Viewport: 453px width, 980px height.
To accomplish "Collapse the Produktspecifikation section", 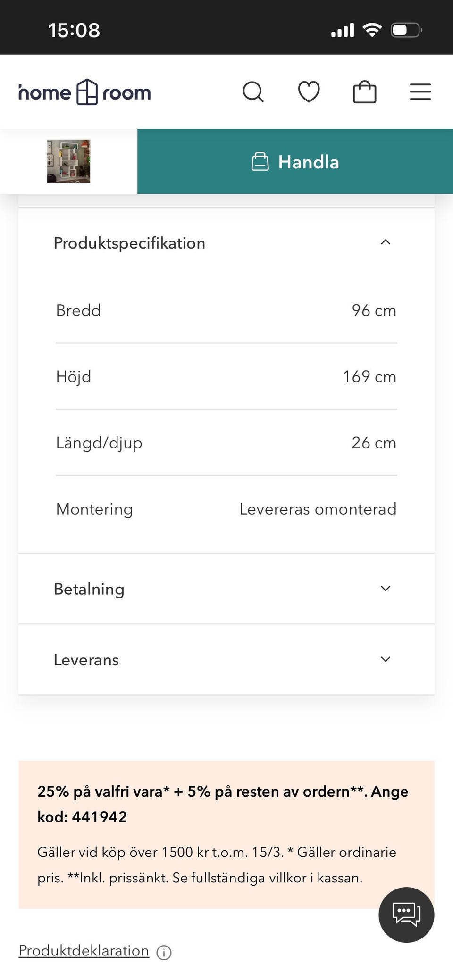I will (x=386, y=242).
